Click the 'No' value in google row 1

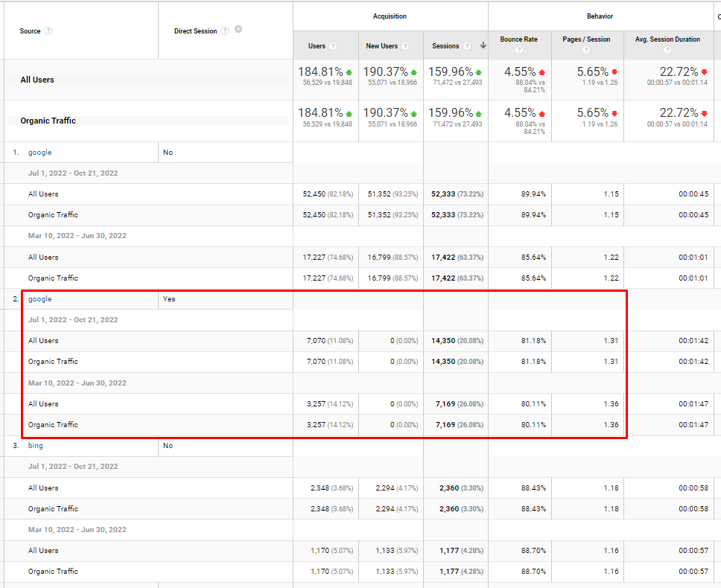click(x=168, y=152)
